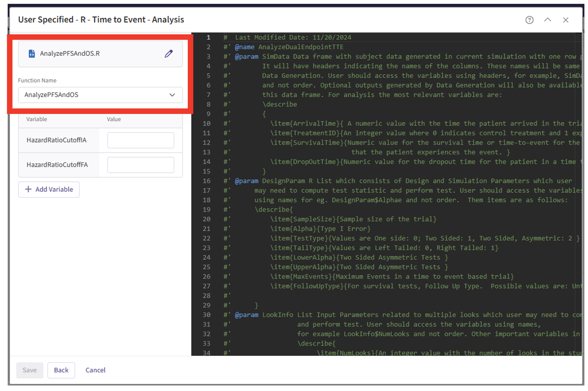Click the AnalyzePFSAndOS.R file name label
Screen dimensions: 588x391
[70, 54]
